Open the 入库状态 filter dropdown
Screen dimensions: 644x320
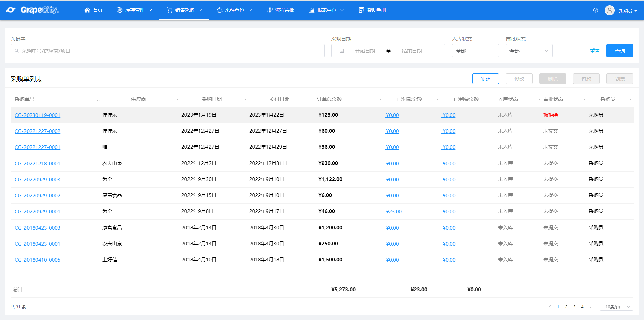pyautogui.click(x=475, y=51)
